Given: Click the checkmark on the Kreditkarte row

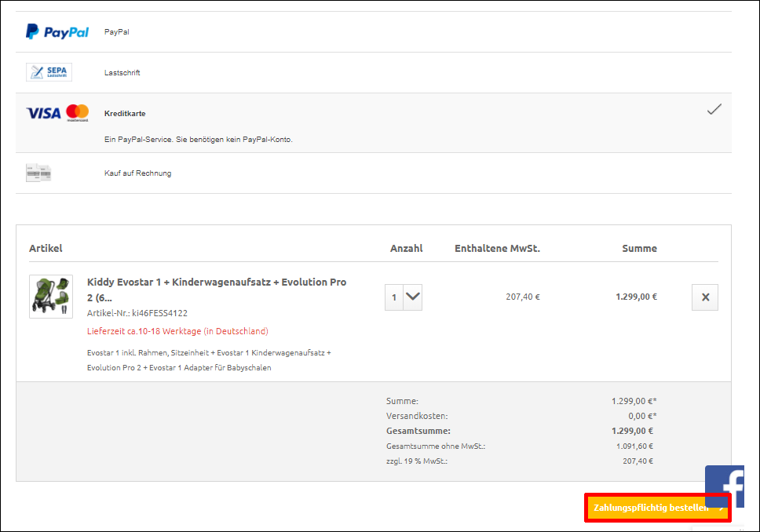Looking at the screenshot, I should pyautogui.click(x=714, y=110).
